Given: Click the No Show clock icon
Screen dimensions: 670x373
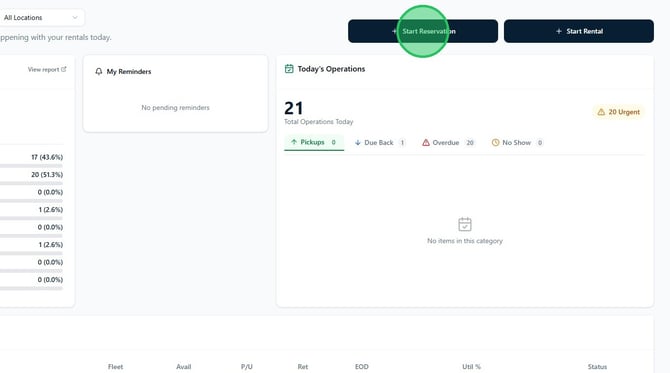Looking at the screenshot, I should [x=495, y=143].
